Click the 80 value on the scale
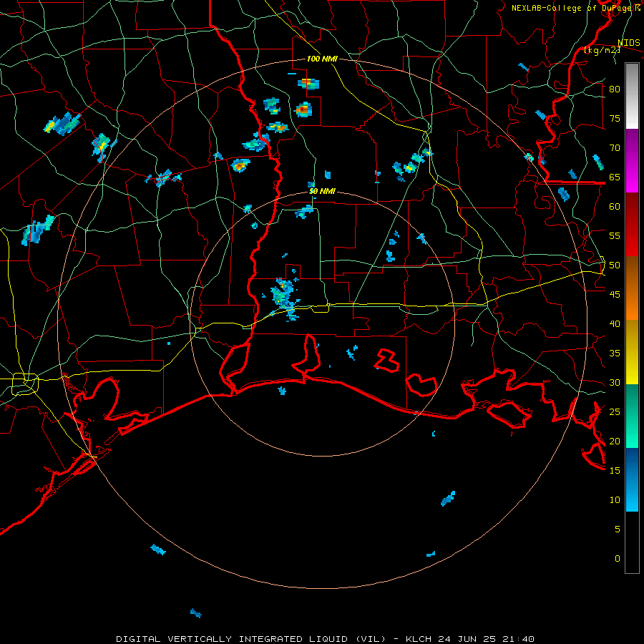The image size is (644, 644). pos(615,89)
